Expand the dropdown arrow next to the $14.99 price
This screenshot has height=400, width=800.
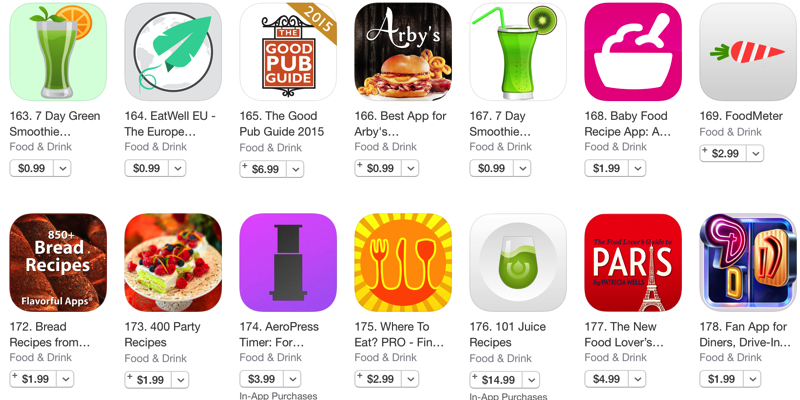coord(531,380)
